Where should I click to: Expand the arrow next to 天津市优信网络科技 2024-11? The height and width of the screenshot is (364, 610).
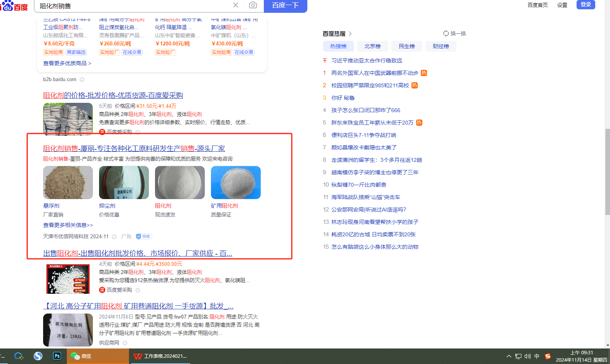(114, 237)
